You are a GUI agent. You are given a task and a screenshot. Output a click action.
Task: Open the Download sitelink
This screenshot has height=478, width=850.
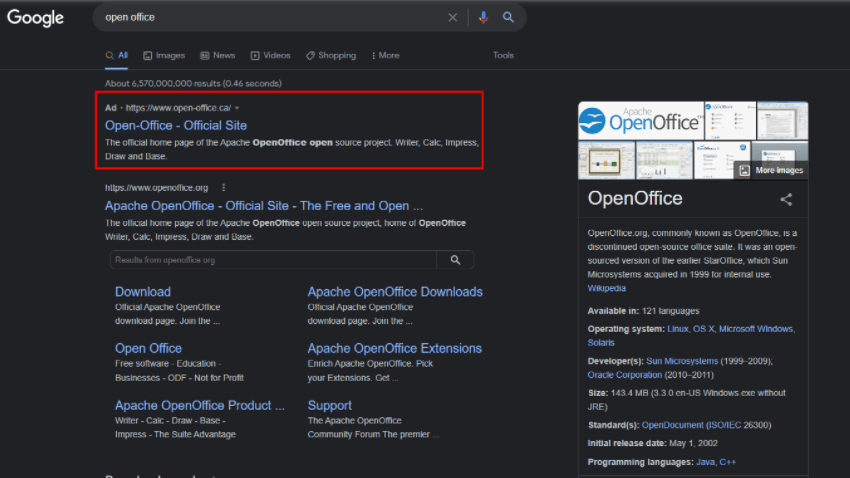[x=143, y=292]
